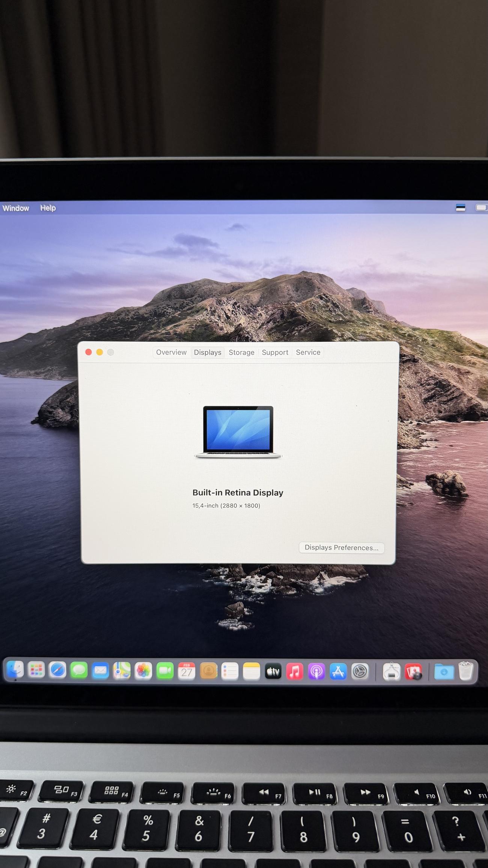The height and width of the screenshot is (868, 488).
Task: Switch to the Overview tab
Action: coord(171,352)
